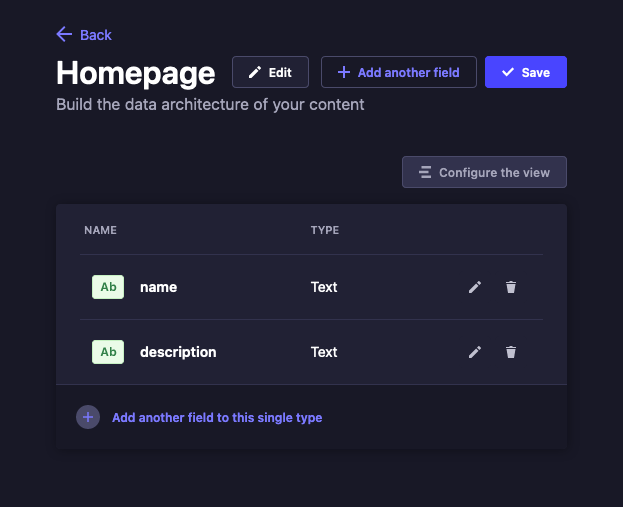623x507 pixels.
Task: Click the TYPE column header
Action: pos(325,230)
